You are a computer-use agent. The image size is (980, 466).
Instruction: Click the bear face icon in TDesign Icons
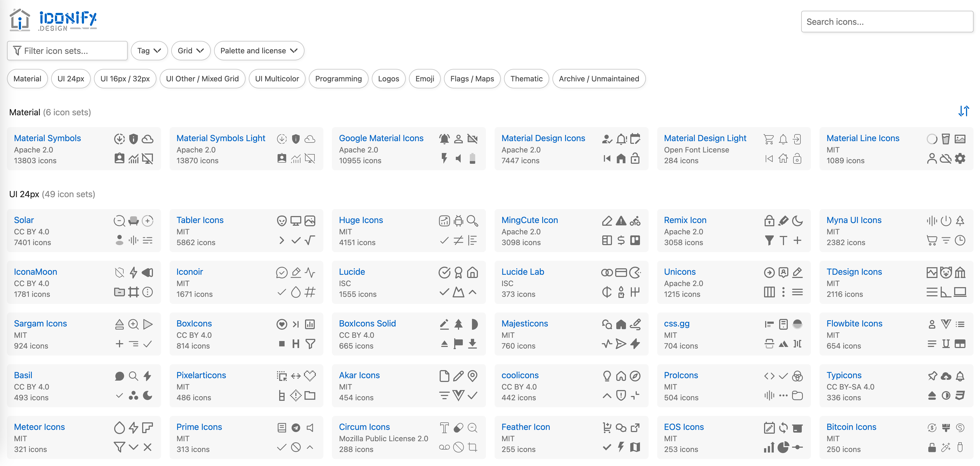(x=946, y=273)
